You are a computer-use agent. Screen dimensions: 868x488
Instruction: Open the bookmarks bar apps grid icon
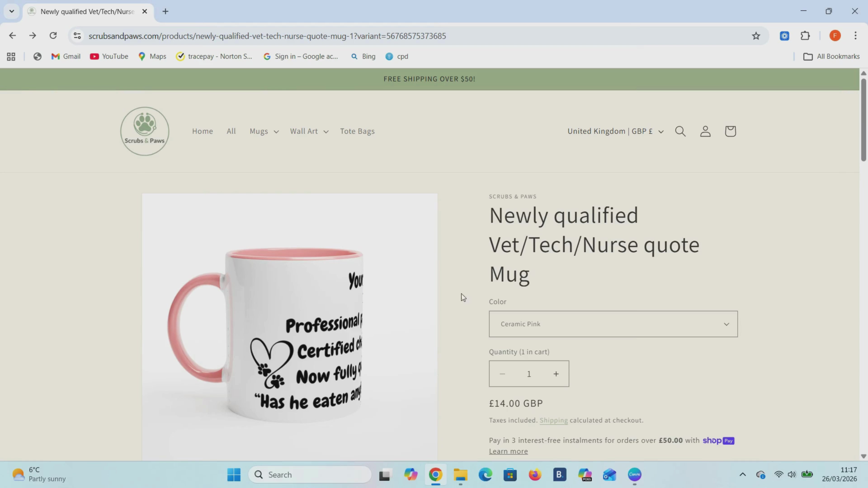point(11,56)
